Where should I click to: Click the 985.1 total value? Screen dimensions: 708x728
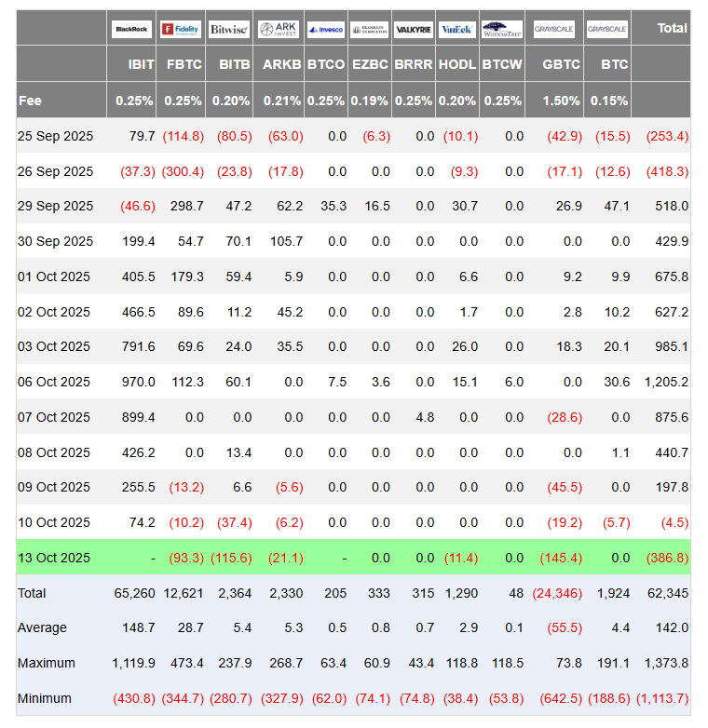pyautogui.click(x=672, y=346)
